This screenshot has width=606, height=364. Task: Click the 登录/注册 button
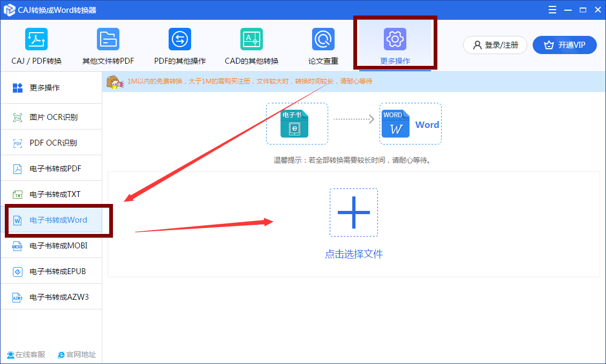(x=495, y=45)
